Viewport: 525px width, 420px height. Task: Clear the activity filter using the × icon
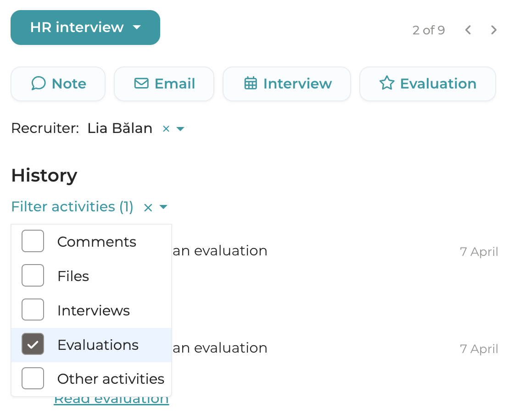(x=148, y=207)
